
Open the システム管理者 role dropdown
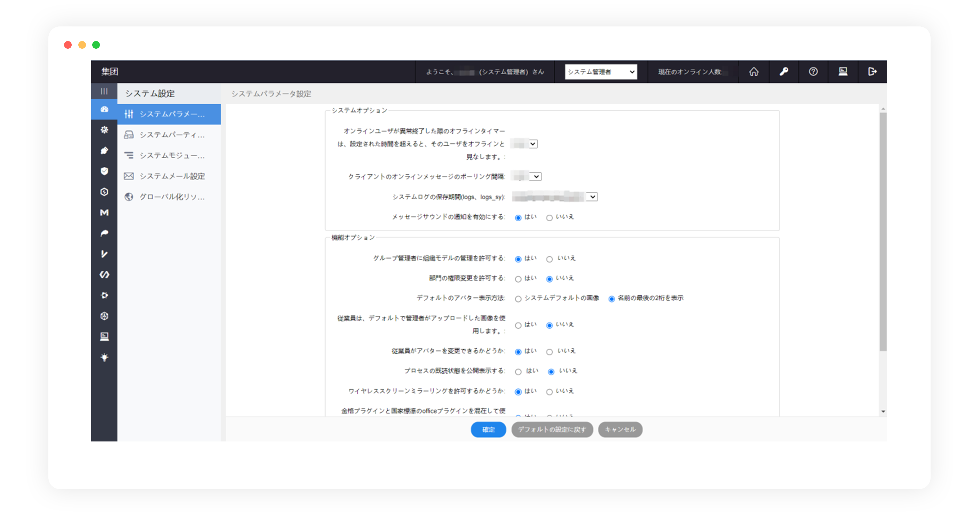click(601, 72)
